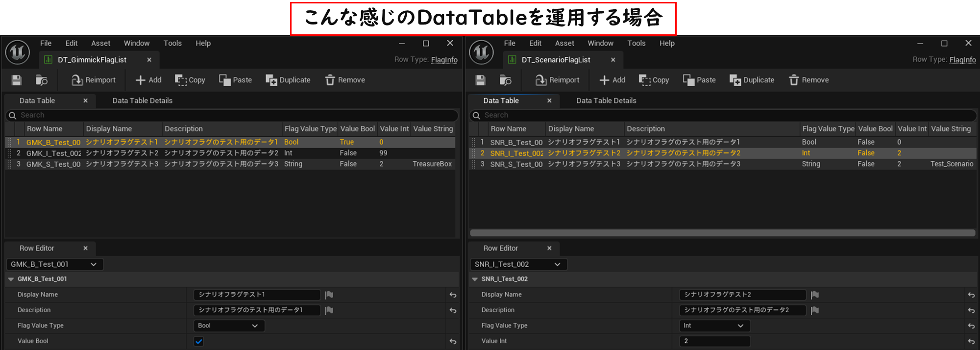
Task: Click the FlagInfo row type link in left window
Action: point(444,60)
